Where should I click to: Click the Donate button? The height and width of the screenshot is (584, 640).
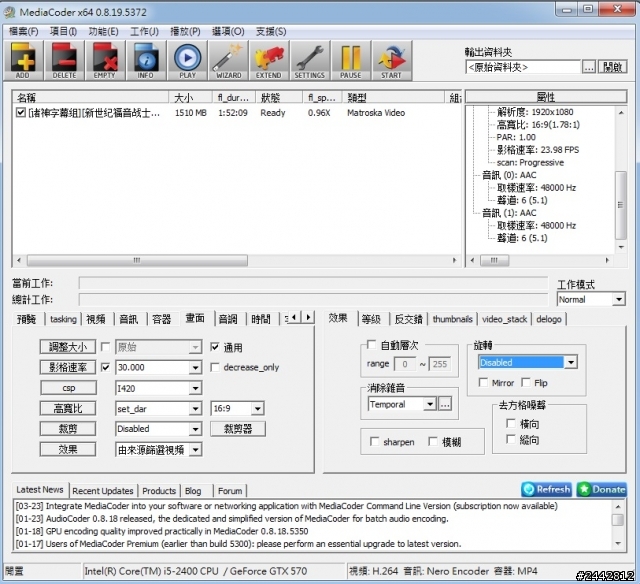coord(602,489)
